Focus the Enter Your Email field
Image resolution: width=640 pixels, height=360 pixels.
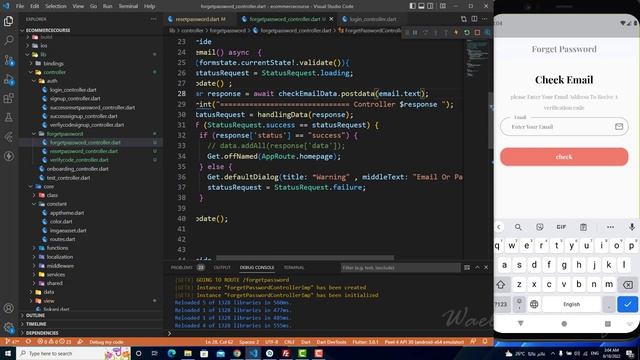pyautogui.click(x=564, y=127)
